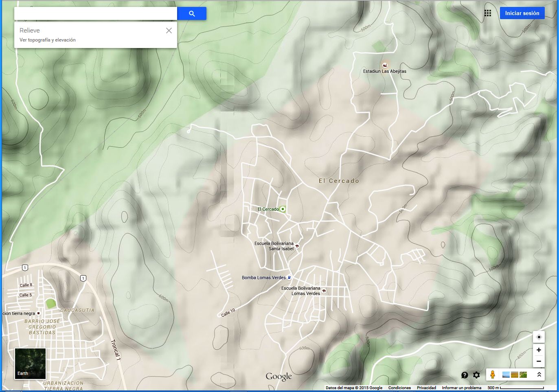Viewport: 559px width, 392px height.
Task: Click Informar un problema link
Action: pos(461,388)
